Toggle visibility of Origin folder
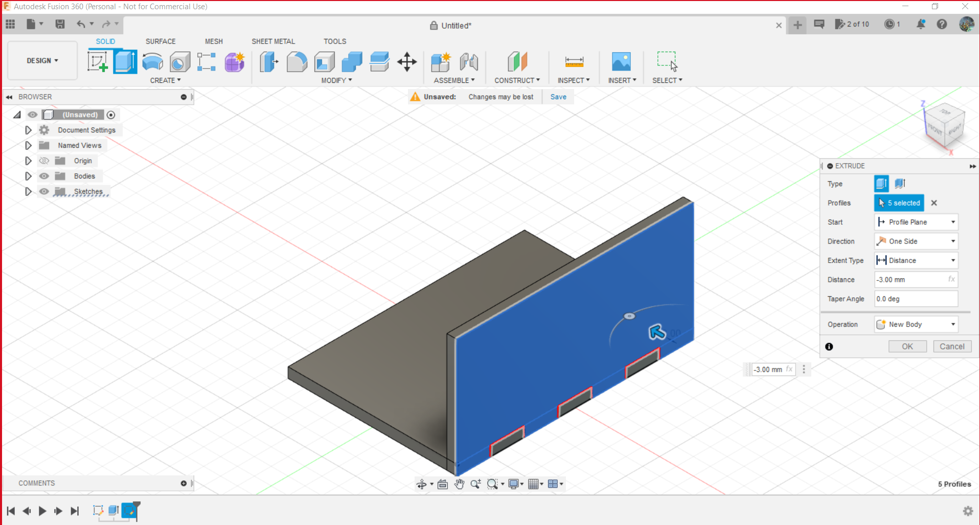This screenshot has width=980, height=525. tap(44, 161)
